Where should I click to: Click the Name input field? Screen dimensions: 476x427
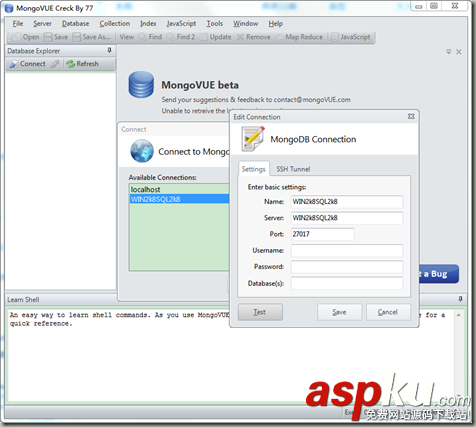(x=347, y=202)
